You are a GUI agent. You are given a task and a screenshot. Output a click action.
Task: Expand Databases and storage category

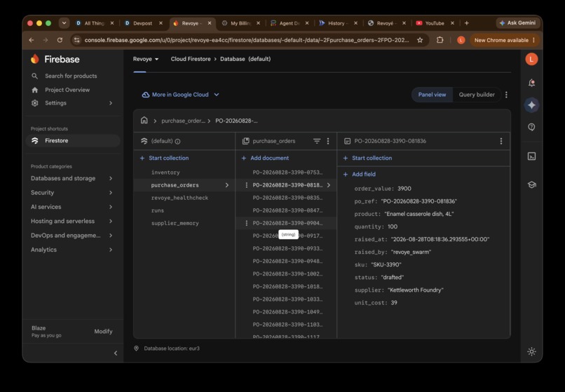[72, 179]
